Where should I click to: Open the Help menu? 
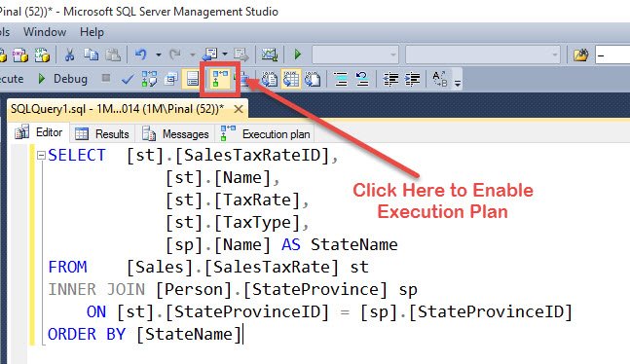tap(92, 32)
